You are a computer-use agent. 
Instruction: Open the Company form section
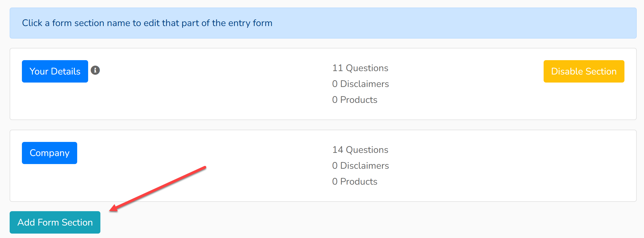coord(50,153)
